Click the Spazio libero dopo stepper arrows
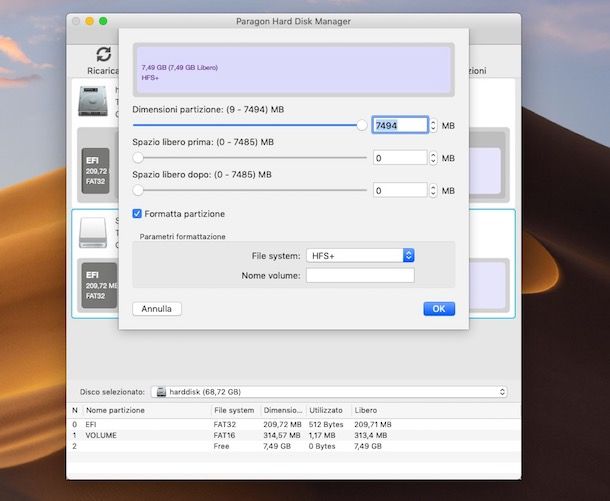Screen dimensions: 610x501 coord(433,191)
